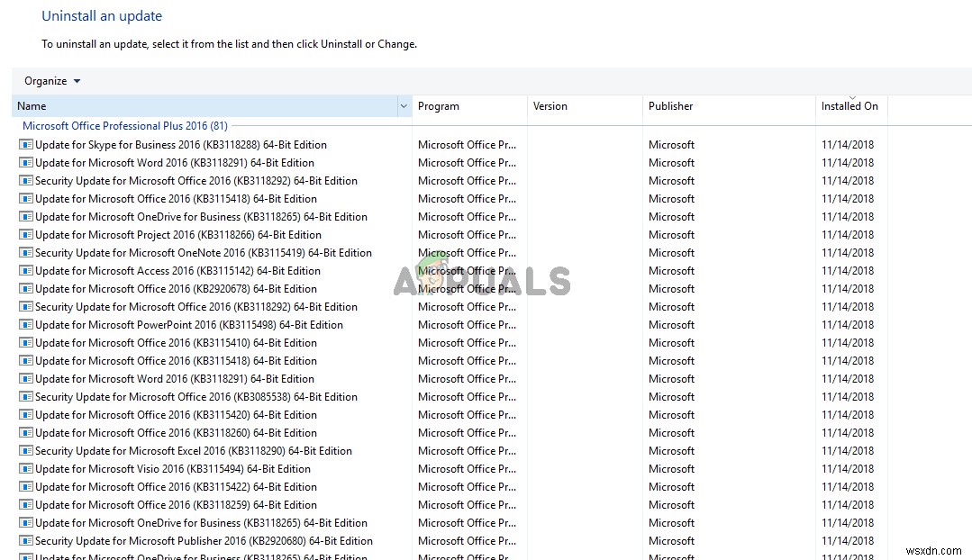
Task: Select 'Security Update for Microsoft OneNote 2016 (KB3115419)' text
Action: click(x=204, y=253)
